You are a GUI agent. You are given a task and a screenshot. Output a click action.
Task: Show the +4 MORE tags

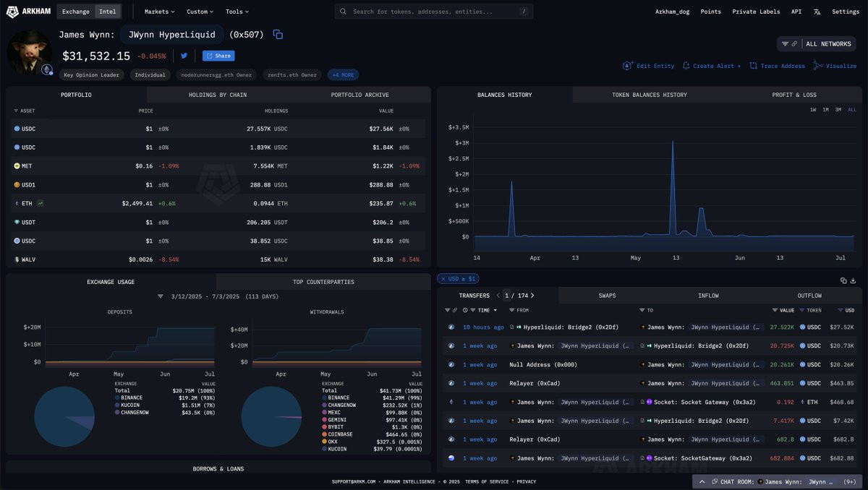pyautogui.click(x=343, y=74)
